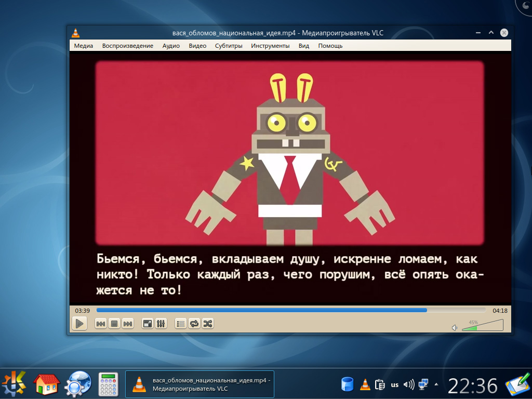The image size is (532, 399).
Task: Open extended settings equalizer icon
Action: pos(161,324)
